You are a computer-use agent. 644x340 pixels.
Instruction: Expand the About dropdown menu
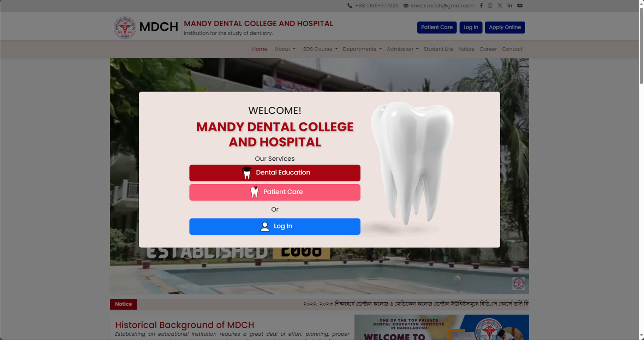click(x=285, y=49)
